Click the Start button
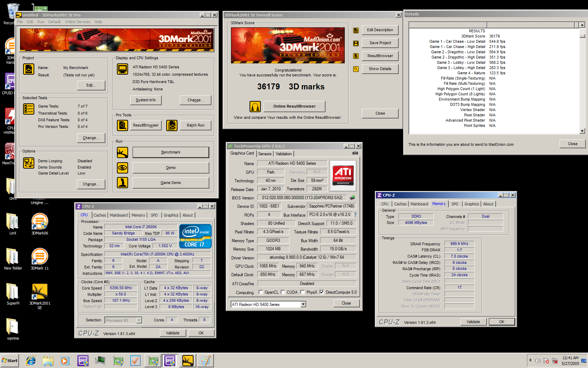 pos(9,361)
